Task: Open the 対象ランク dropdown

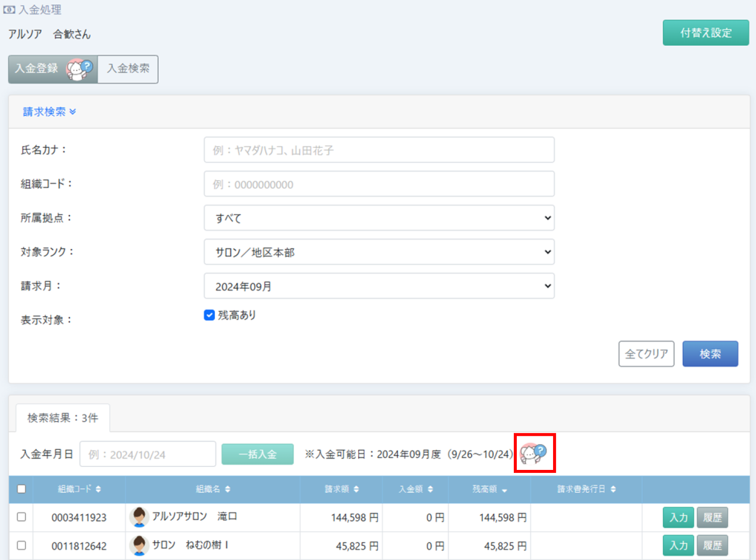Action: (x=379, y=252)
